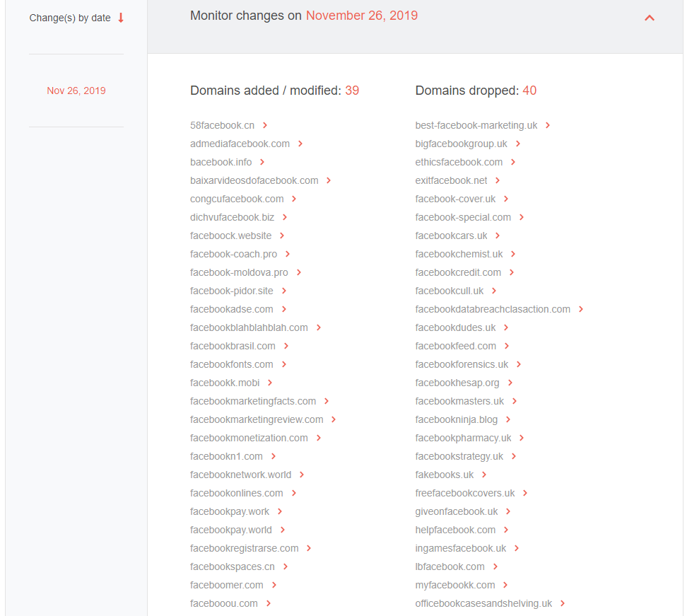Click chevron beside faceboock.website
This screenshot has width=692, height=616.
click(x=282, y=236)
